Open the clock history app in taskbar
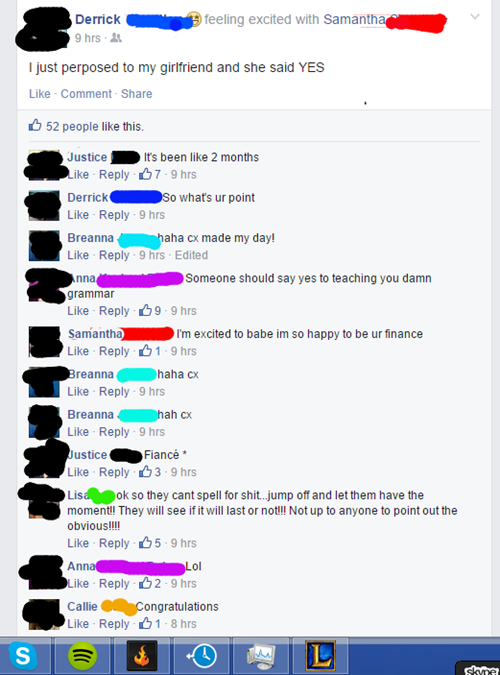The height and width of the screenshot is (675, 500). tap(202, 656)
